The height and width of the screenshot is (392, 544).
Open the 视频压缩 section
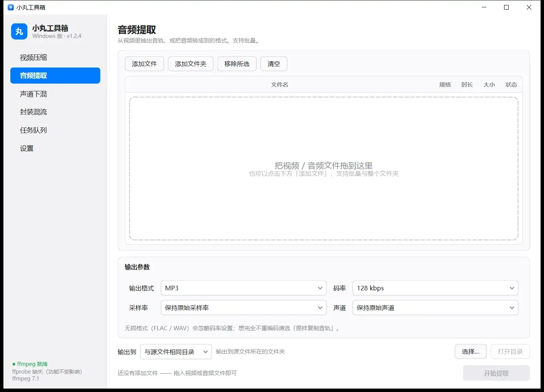55,58
